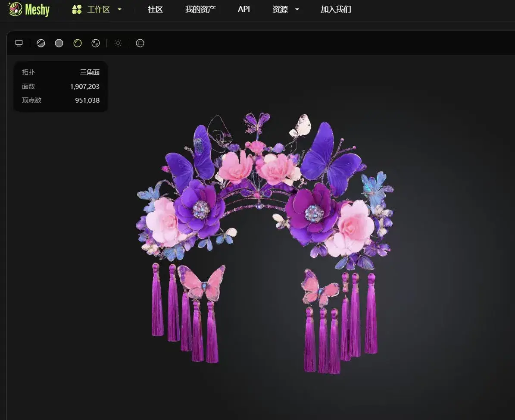Select the textured sphere render mode
This screenshot has height=420, width=515.
(x=96, y=43)
